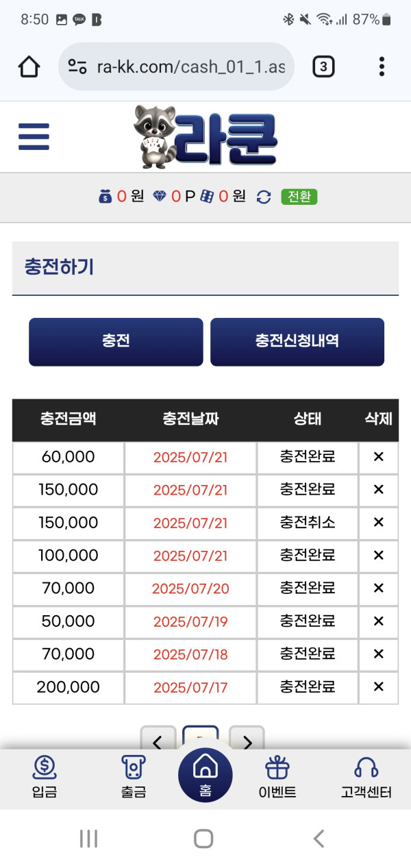Refresh the balance with the sync icon
Screen dimensions: 411x868
pyautogui.click(x=264, y=197)
